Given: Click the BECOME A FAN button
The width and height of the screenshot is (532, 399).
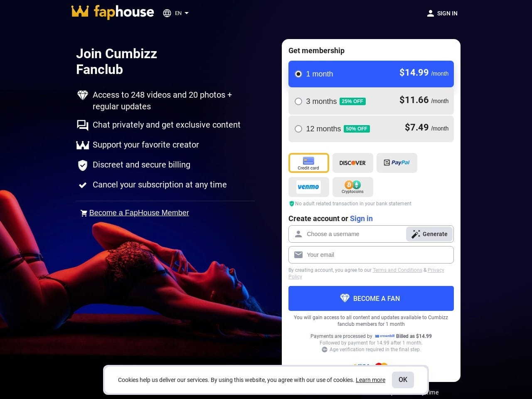Looking at the screenshot, I should pos(371,298).
